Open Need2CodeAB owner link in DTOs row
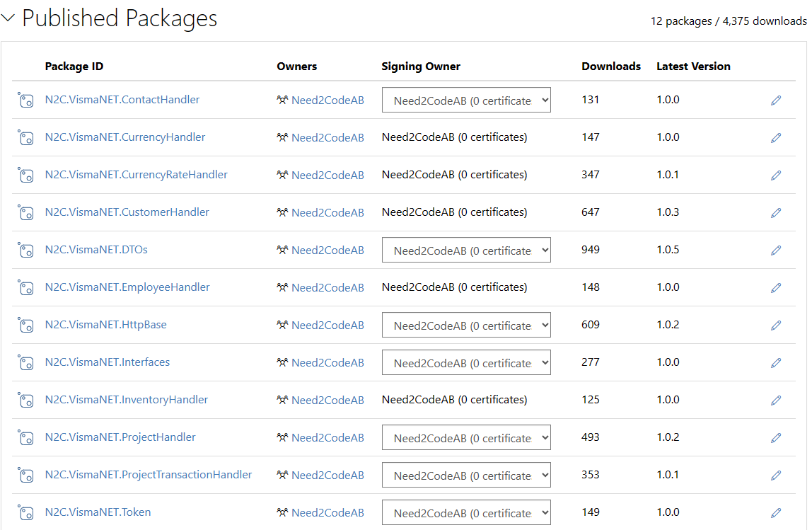Image resolution: width=812 pixels, height=530 pixels. point(327,250)
